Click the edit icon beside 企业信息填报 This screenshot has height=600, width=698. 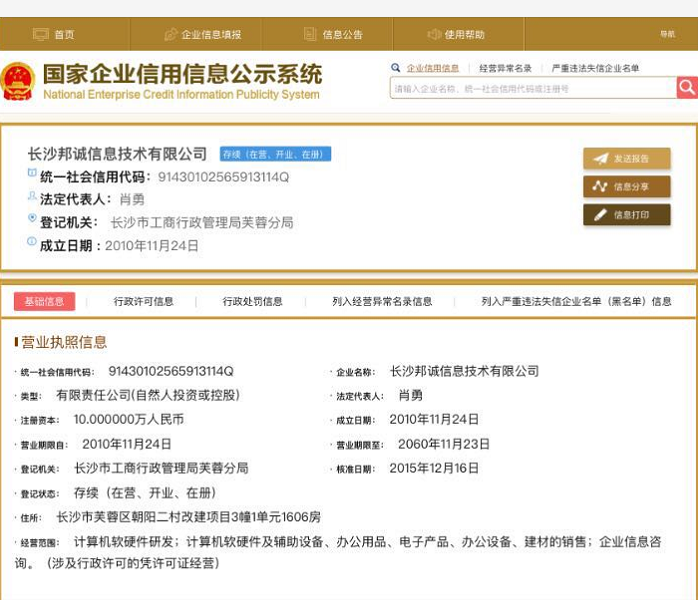pos(170,34)
